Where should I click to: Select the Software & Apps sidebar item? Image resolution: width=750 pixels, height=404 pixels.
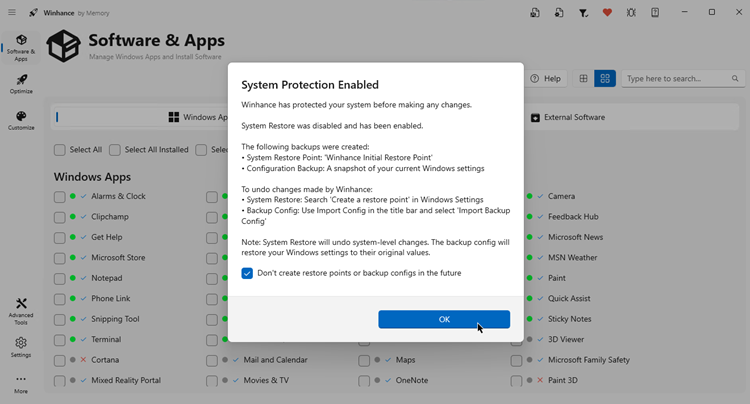click(21, 46)
